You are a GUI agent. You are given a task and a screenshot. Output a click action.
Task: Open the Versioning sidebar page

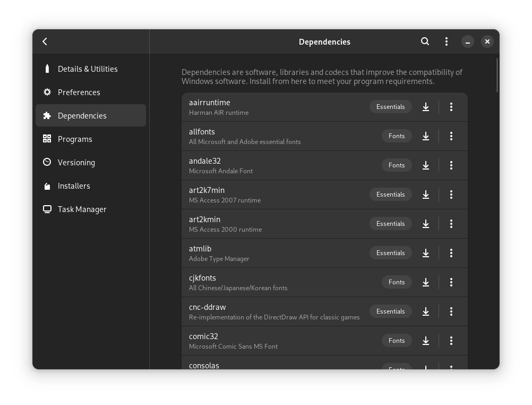point(76,163)
